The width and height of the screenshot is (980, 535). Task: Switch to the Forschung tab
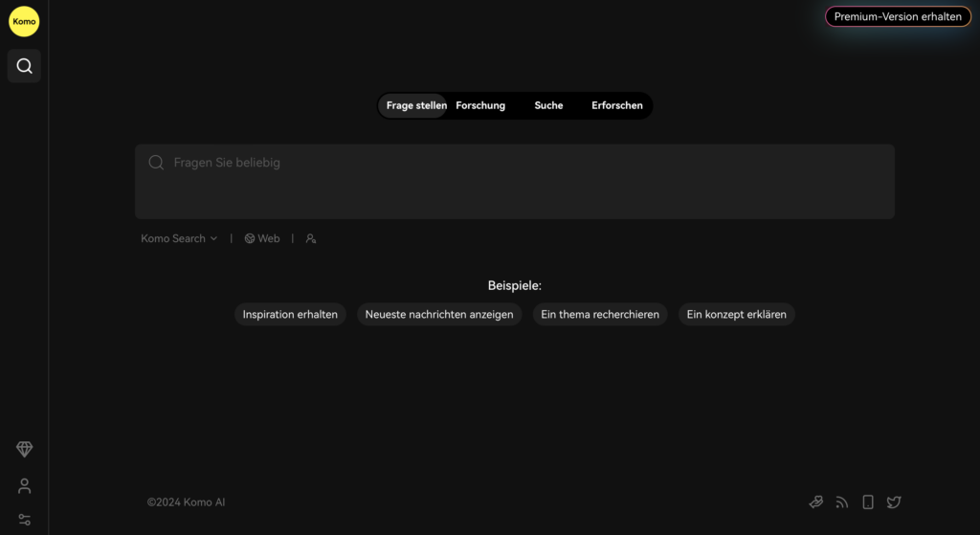480,105
